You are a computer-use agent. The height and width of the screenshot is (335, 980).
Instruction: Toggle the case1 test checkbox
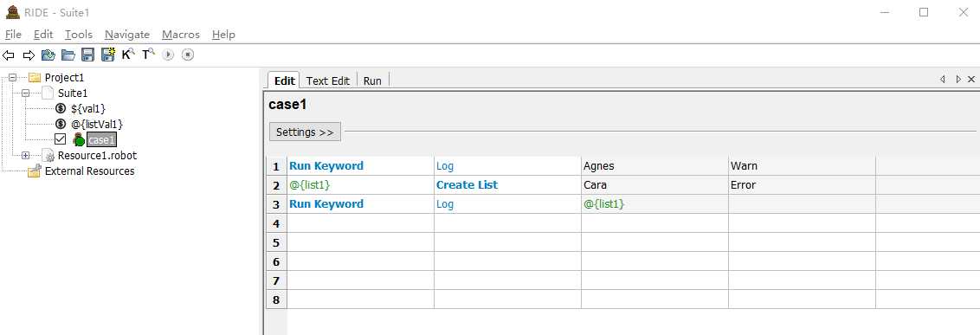60,139
